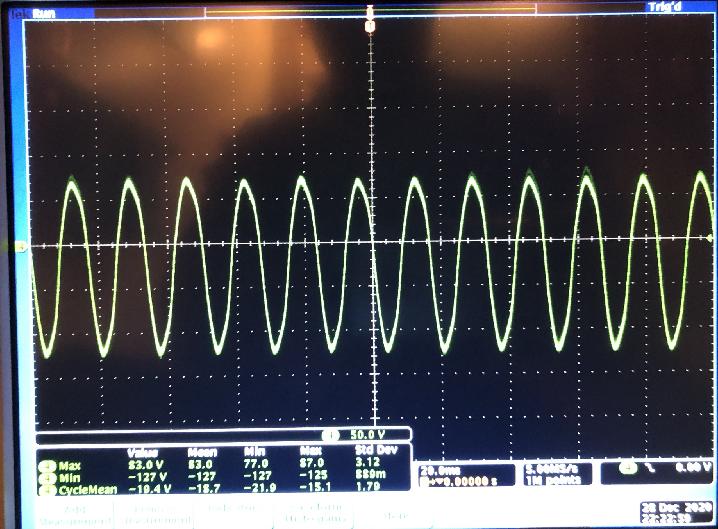Viewport: 718px width, 529px height.
Task: Click the 1M points record length readout
Action: coord(553,480)
